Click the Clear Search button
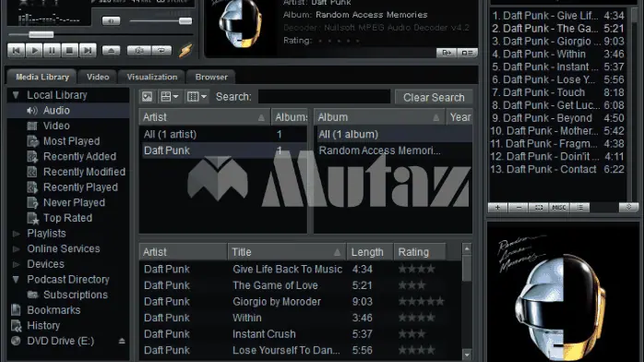Viewport: 644px width, 362px height. pos(434,97)
